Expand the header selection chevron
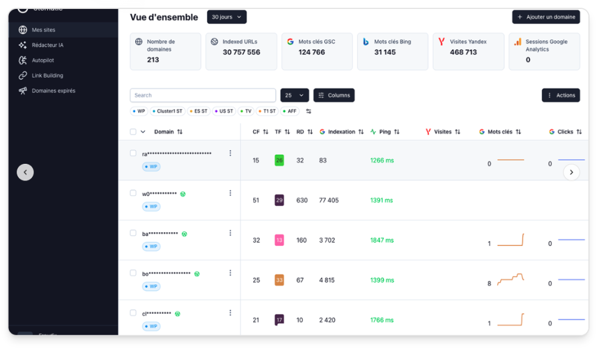The width and height of the screenshot is (610, 364). pos(143,132)
